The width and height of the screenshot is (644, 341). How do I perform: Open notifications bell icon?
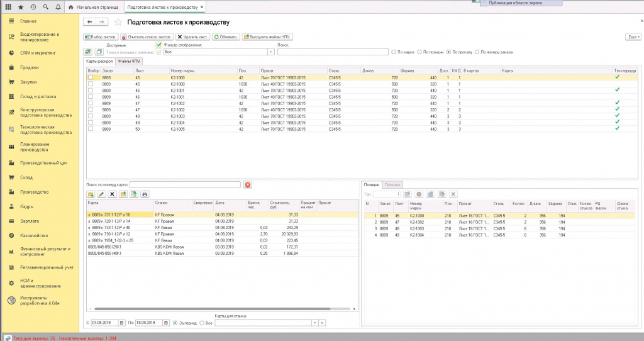[x=58, y=7]
